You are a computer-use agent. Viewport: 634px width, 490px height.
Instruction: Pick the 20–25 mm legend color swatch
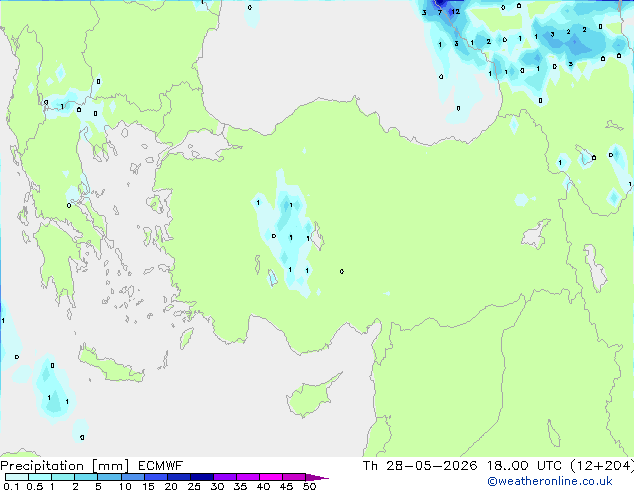coord(178,477)
